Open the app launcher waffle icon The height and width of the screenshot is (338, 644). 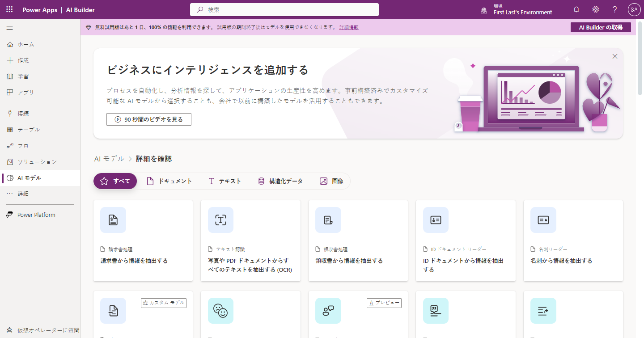tap(9, 9)
